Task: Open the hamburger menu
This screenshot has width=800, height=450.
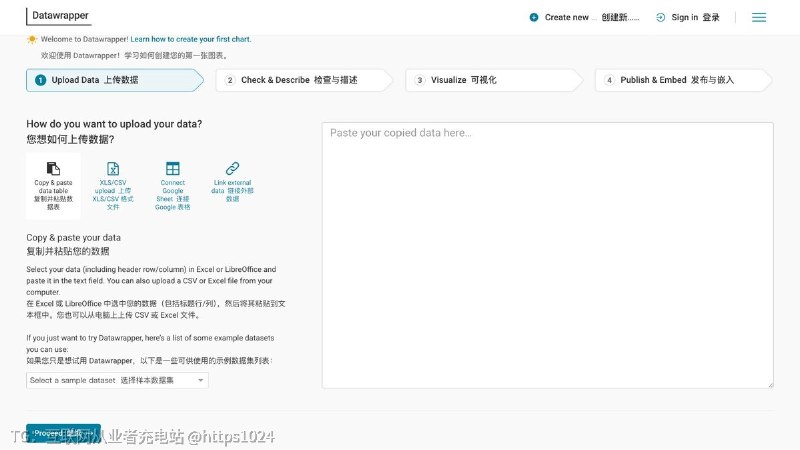Action: click(759, 17)
